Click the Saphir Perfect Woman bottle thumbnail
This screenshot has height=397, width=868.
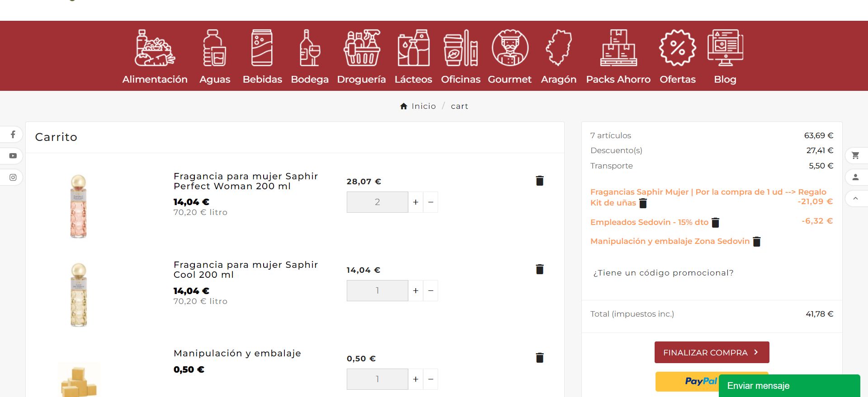click(79, 206)
